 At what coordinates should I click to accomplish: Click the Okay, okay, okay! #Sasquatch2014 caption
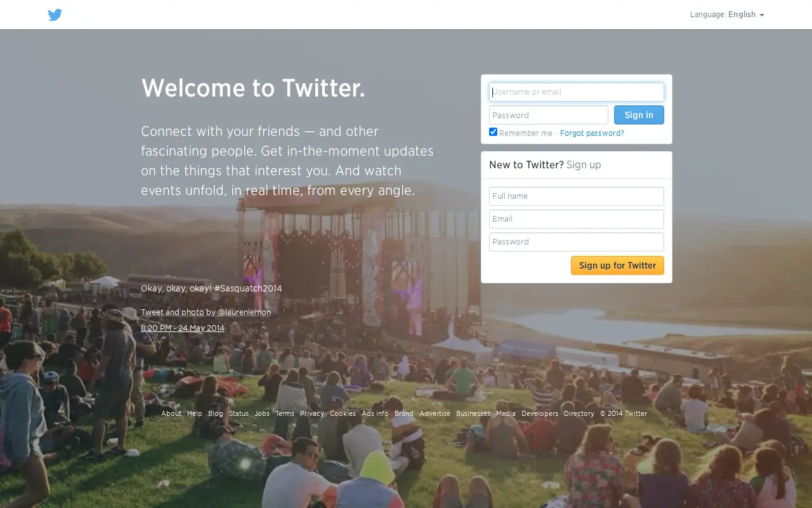pyautogui.click(x=211, y=288)
